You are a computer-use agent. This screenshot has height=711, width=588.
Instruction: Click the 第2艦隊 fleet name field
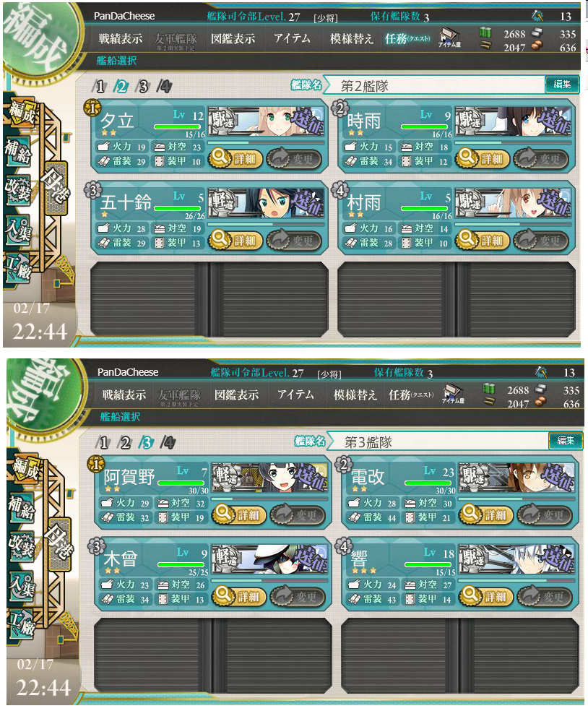pos(435,85)
